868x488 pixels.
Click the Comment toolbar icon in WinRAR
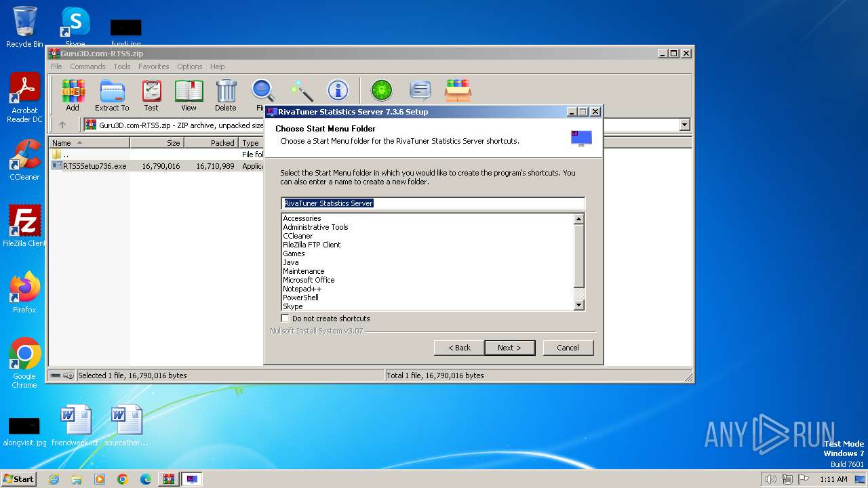pos(420,90)
